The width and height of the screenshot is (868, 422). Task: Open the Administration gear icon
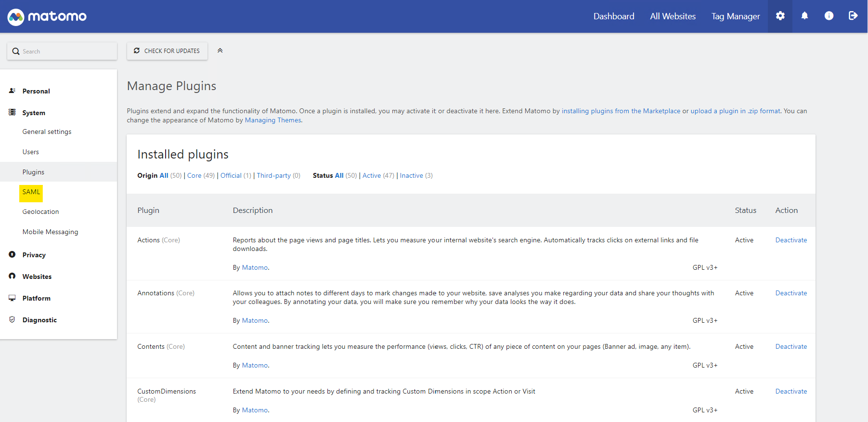coord(780,16)
